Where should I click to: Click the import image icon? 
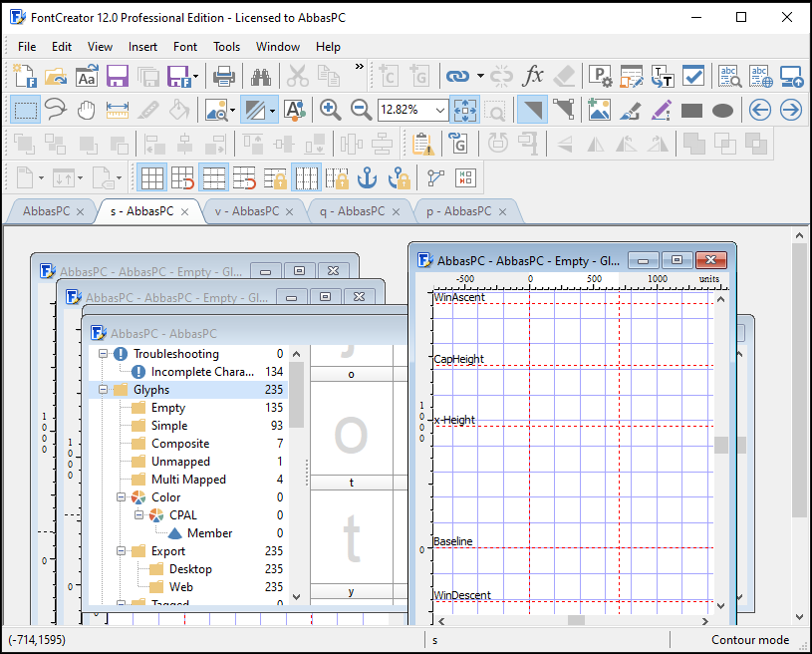tap(599, 110)
